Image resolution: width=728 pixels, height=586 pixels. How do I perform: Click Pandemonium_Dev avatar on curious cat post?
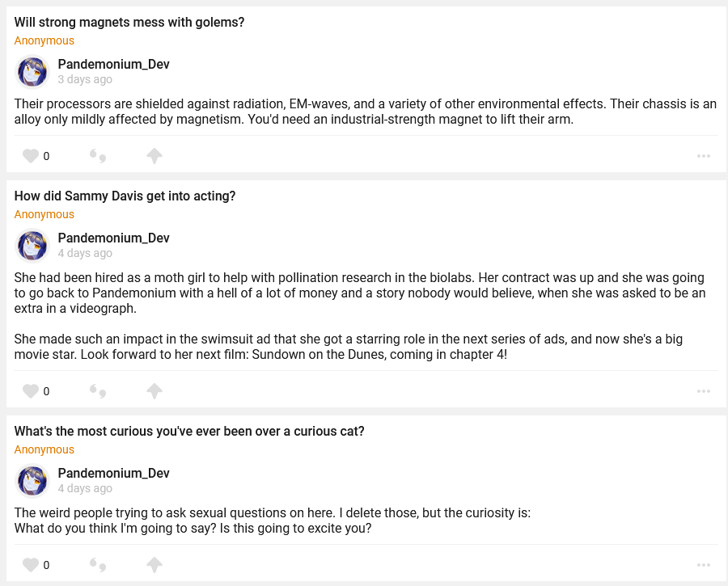click(33, 481)
